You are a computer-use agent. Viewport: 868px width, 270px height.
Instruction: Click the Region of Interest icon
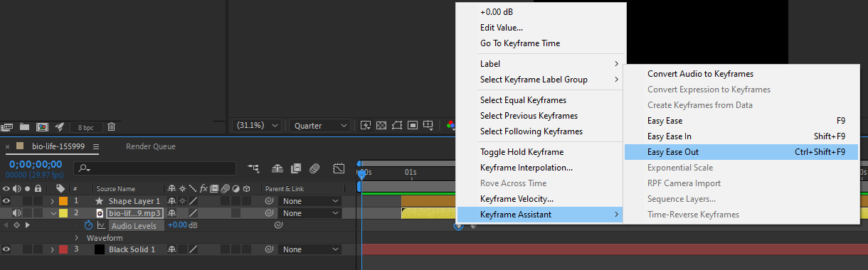click(397, 125)
